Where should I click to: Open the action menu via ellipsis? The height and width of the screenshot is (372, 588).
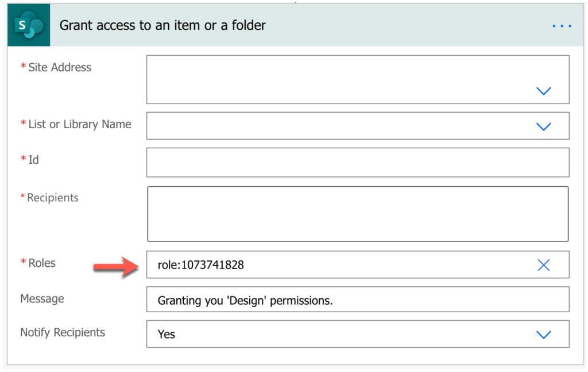(562, 25)
